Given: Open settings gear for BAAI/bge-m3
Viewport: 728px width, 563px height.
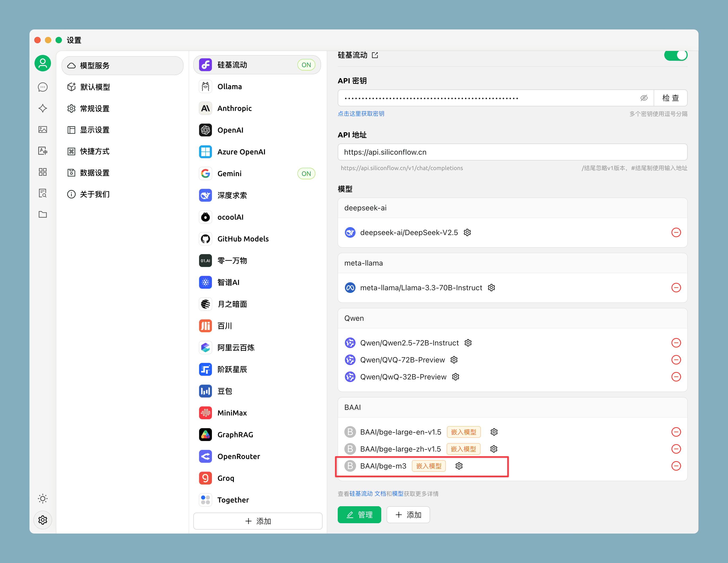Looking at the screenshot, I should 459,466.
